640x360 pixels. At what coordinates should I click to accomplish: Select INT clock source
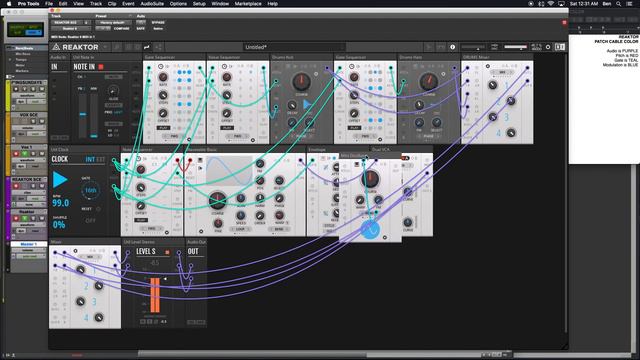coord(90,159)
